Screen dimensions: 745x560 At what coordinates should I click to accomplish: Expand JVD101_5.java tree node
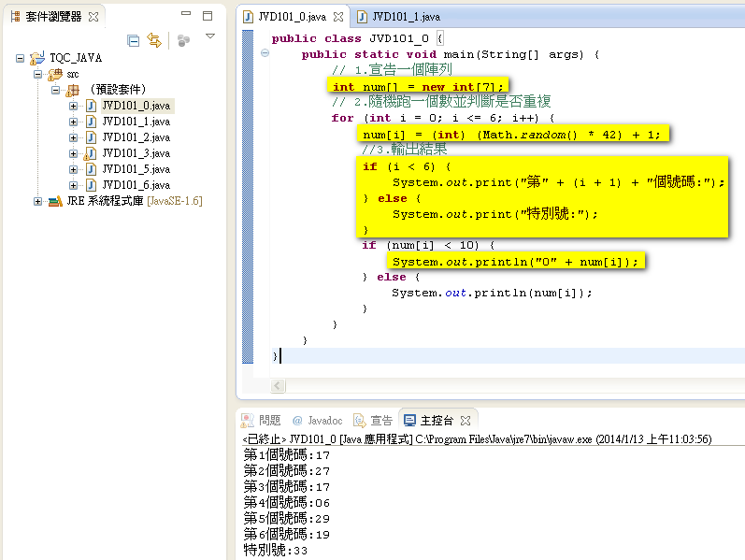click(73, 169)
